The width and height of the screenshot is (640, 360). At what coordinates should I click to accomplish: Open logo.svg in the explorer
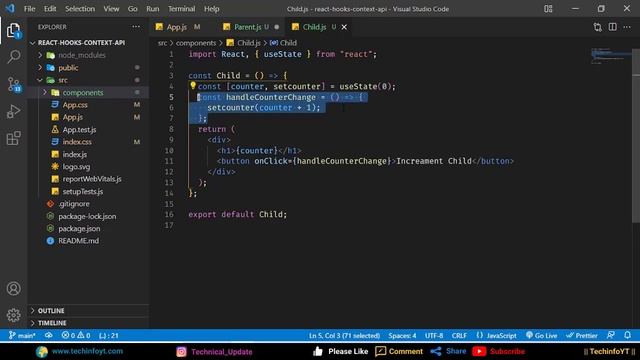pos(76,167)
